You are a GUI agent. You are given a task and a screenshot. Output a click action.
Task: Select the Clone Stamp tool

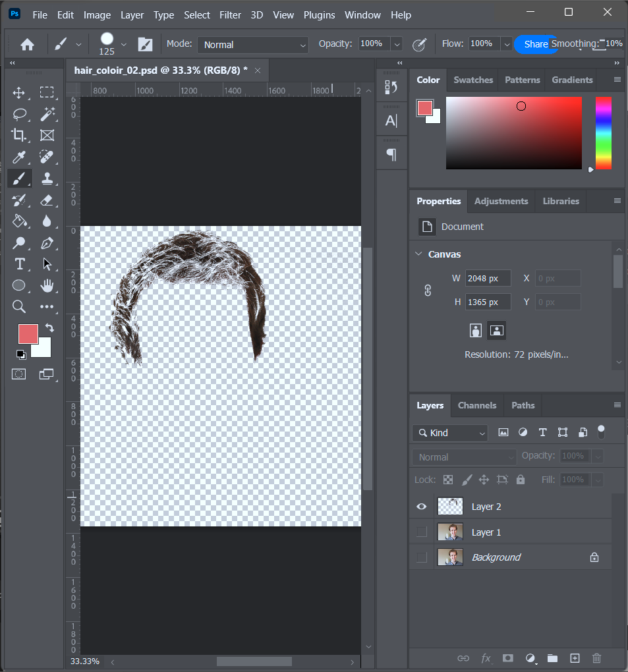tap(47, 179)
